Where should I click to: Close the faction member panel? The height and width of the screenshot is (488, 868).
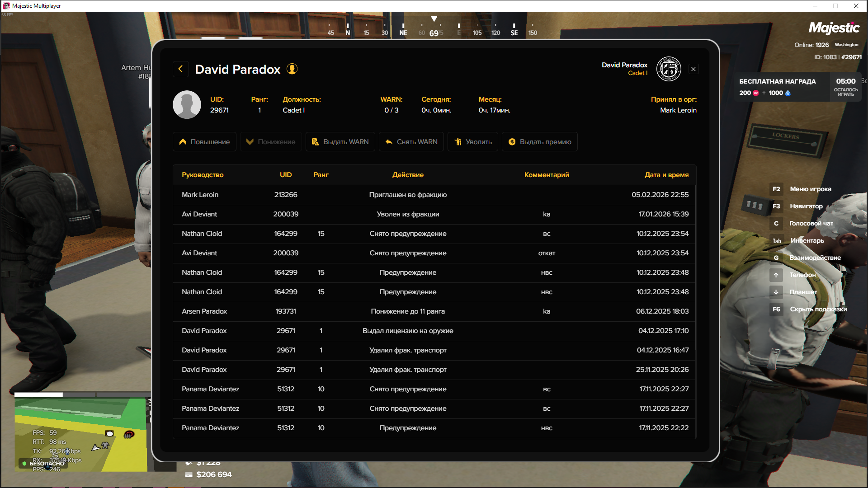tap(693, 69)
